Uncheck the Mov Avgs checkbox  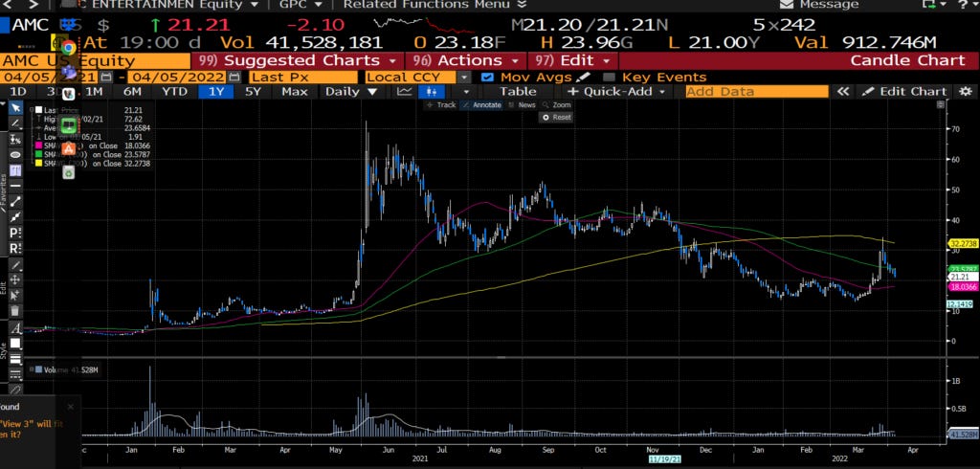[488, 77]
